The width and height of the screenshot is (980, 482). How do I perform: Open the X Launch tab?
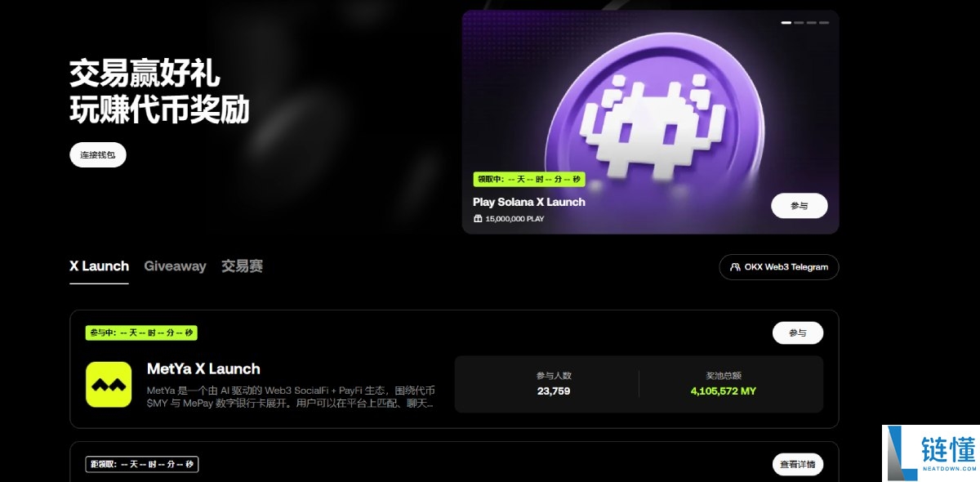(x=99, y=266)
